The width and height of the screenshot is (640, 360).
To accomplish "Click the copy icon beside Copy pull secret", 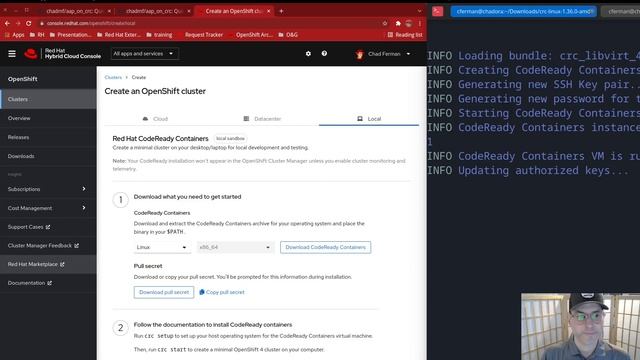I will point(202,292).
